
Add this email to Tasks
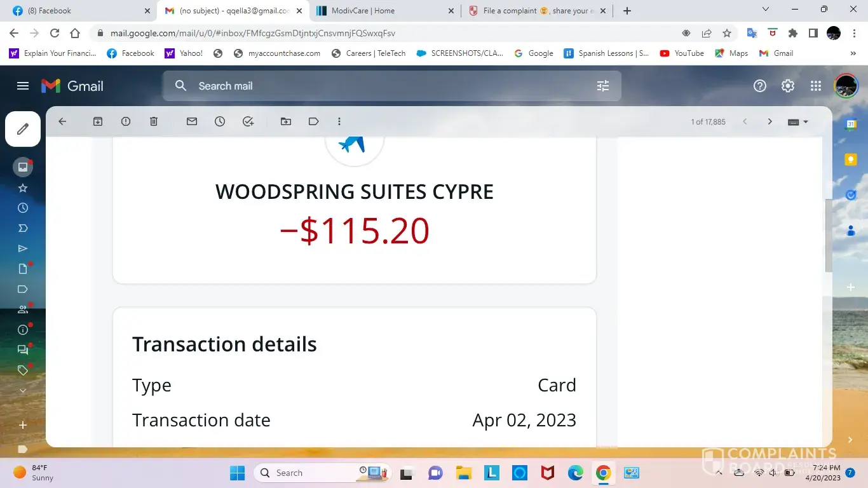248,121
